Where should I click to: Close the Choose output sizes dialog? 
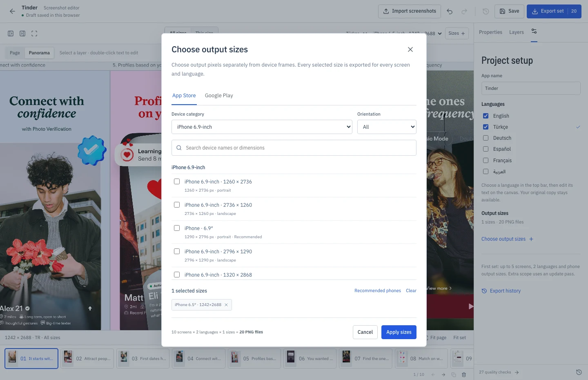tap(410, 49)
